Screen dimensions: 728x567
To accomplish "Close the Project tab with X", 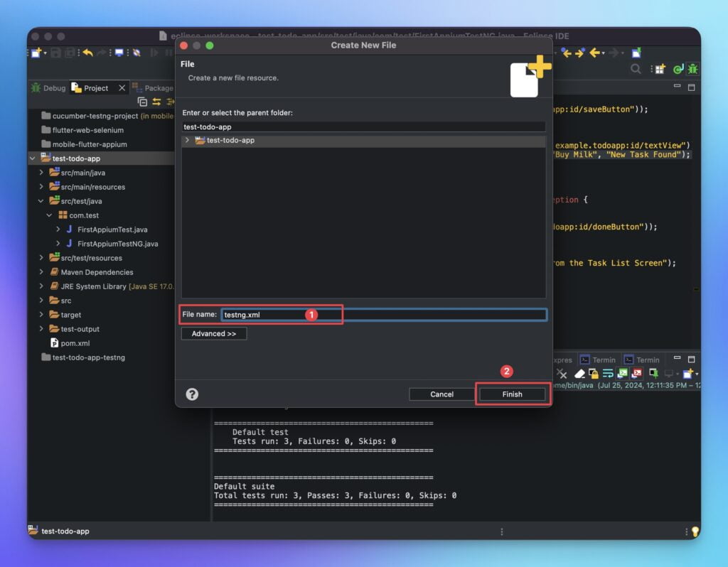I will [122, 87].
